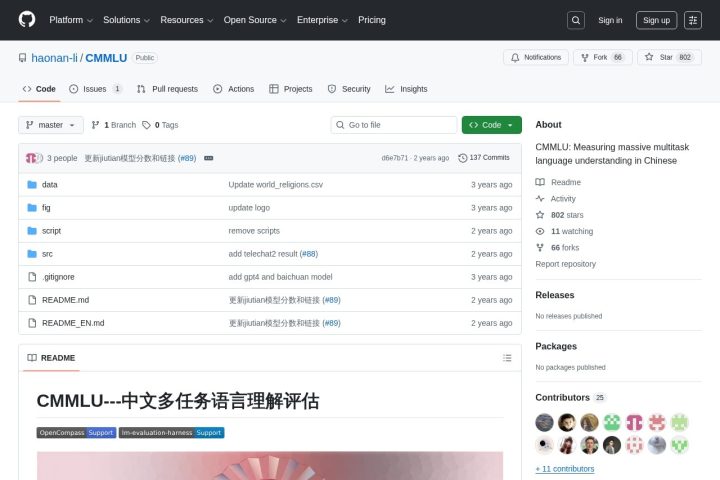The image size is (720, 480).
Task: Switch to the Projects tab
Action: [x=291, y=89]
